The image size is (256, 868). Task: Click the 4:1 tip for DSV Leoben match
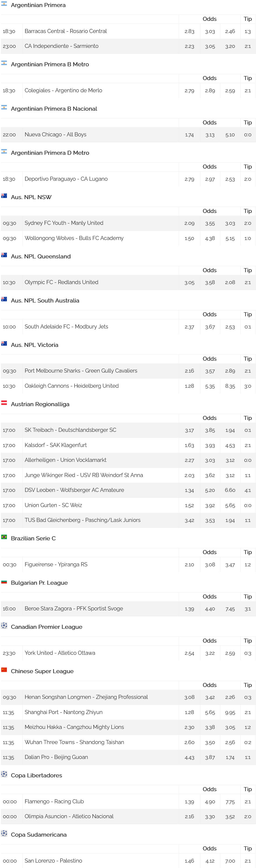[248, 490]
